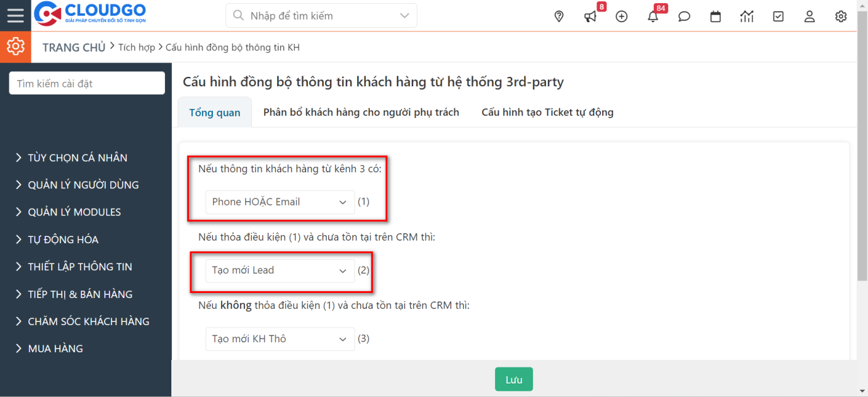Open the chat bubble icon
The image size is (868, 397).
[684, 17]
